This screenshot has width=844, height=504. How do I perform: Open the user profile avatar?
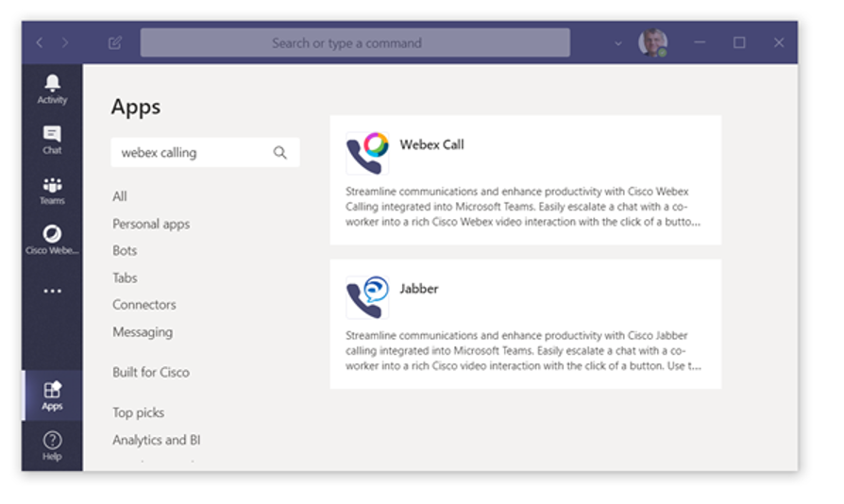pyautogui.click(x=653, y=42)
